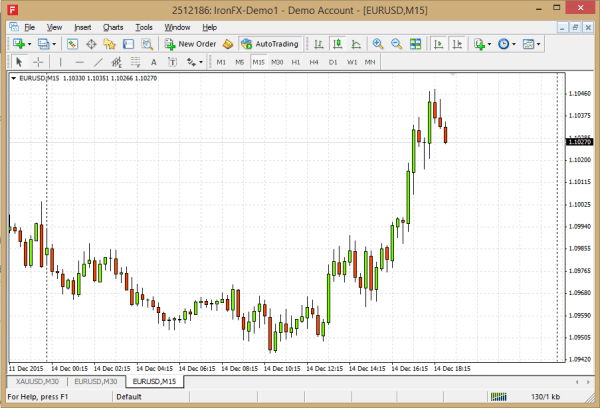Open the Indicators list icon
Image resolution: width=600 pixels, height=408 pixels.
pos(479,44)
